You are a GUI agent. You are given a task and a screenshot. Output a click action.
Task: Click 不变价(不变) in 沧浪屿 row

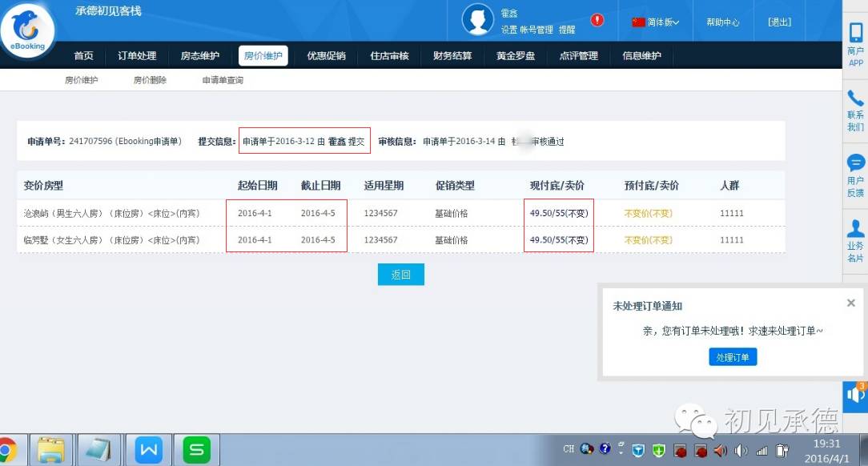pos(649,213)
